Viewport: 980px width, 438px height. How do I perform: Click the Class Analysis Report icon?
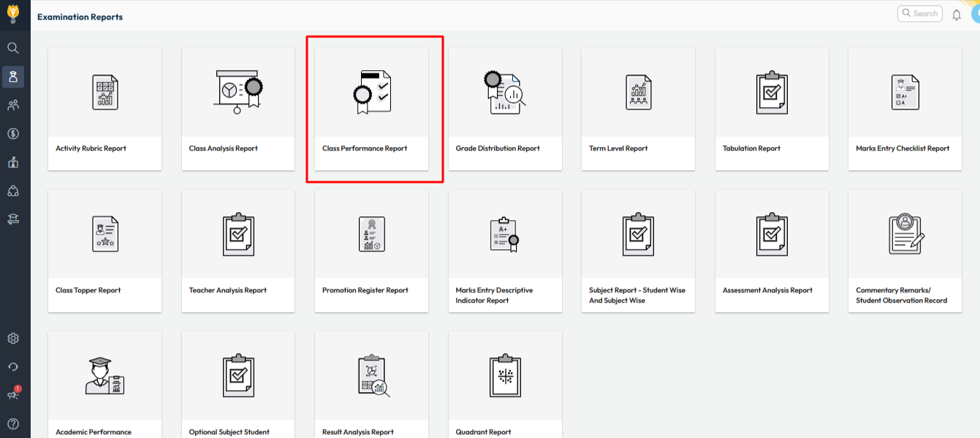(x=238, y=92)
